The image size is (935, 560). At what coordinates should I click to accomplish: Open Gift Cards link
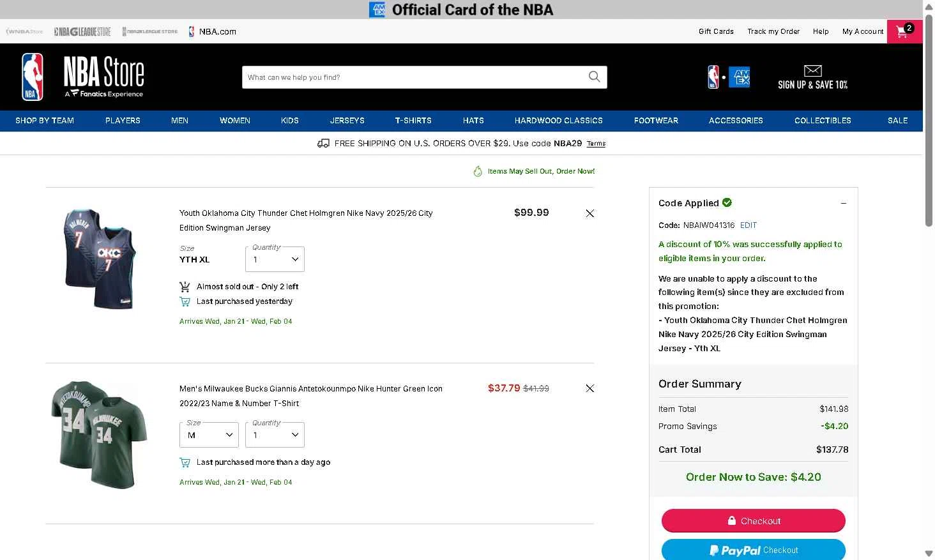(x=716, y=31)
